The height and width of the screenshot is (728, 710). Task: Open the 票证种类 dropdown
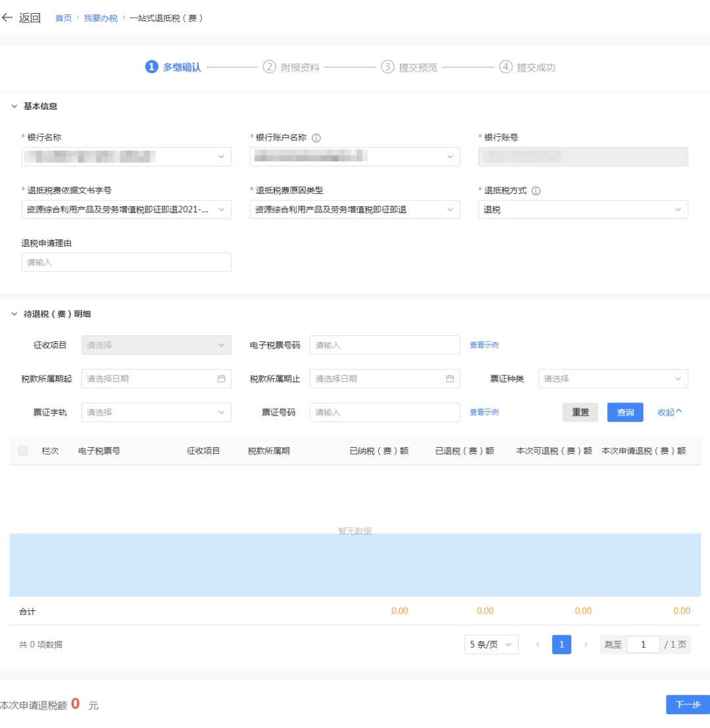[x=613, y=379]
